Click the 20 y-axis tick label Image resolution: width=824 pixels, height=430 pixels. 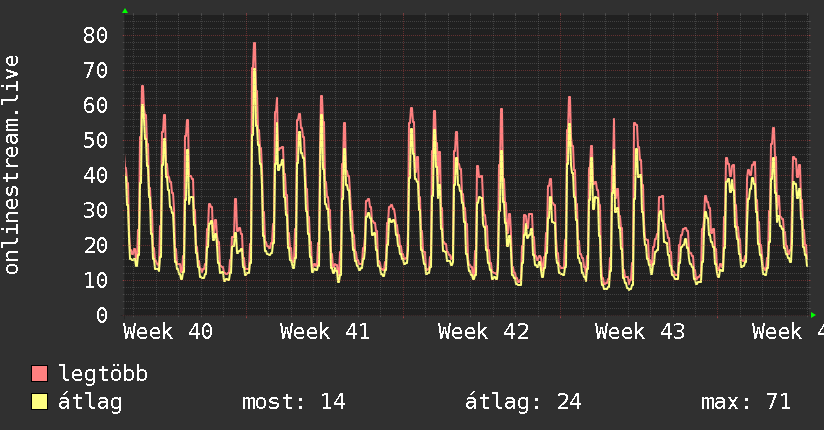tap(96, 245)
